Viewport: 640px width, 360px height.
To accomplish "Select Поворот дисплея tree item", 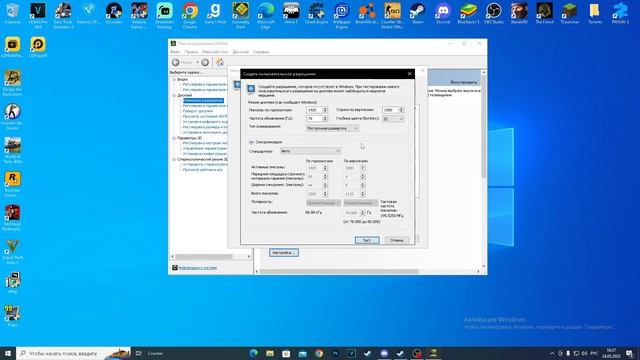I will pyautogui.click(x=198, y=111).
